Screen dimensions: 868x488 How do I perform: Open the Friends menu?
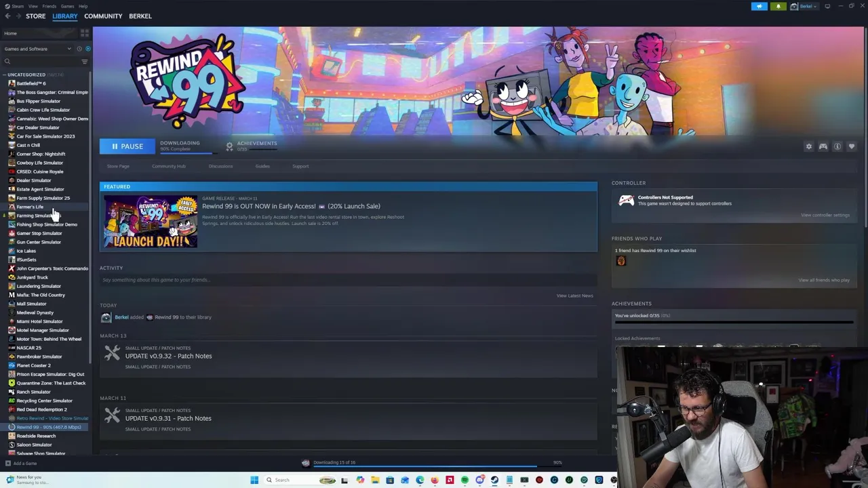[x=50, y=6]
